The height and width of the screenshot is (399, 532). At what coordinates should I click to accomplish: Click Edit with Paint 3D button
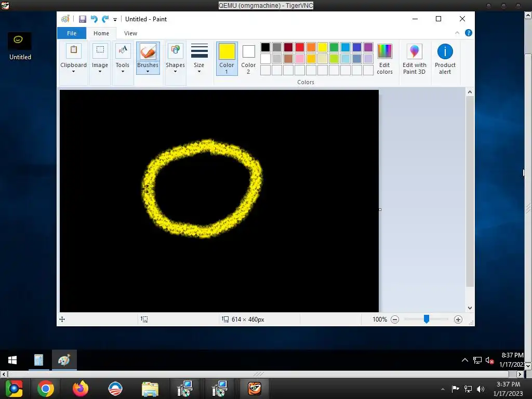(x=414, y=59)
